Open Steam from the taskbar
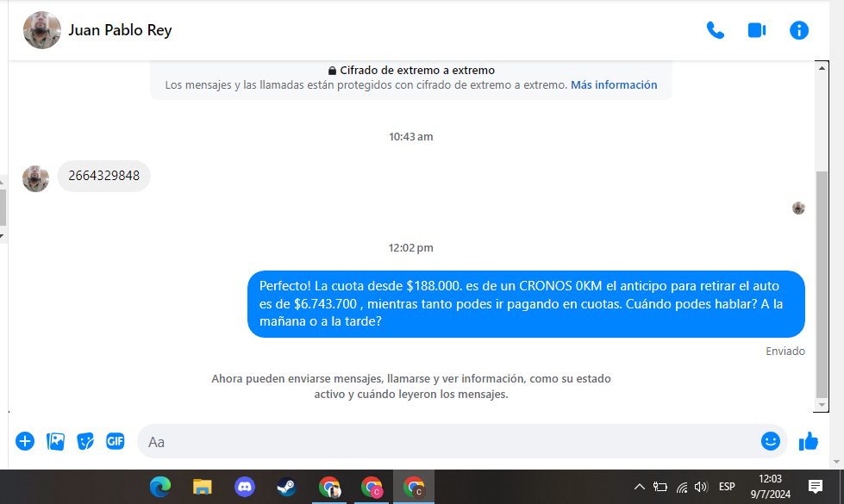 point(286,487)
